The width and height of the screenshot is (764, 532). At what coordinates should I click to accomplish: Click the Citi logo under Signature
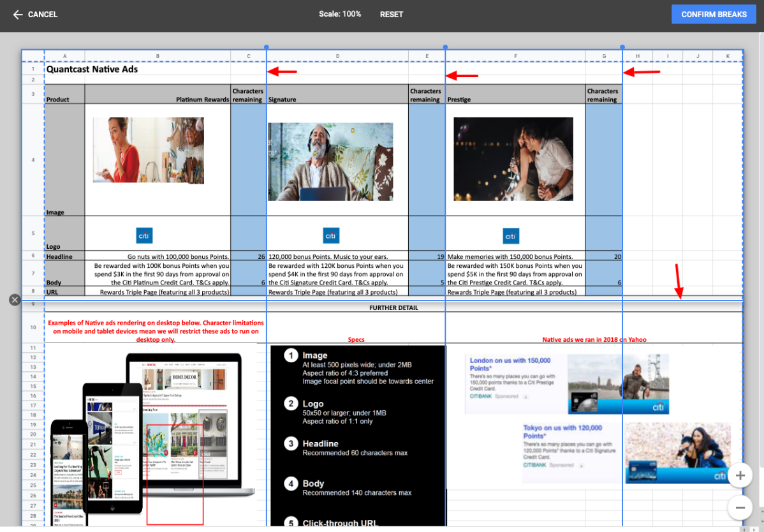(x=331, y=235)
